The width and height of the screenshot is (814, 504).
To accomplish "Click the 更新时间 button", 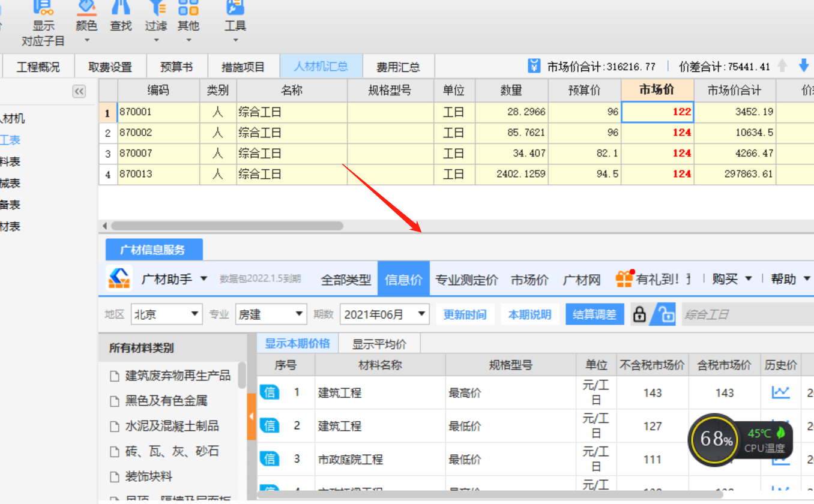I will point(465,314).
